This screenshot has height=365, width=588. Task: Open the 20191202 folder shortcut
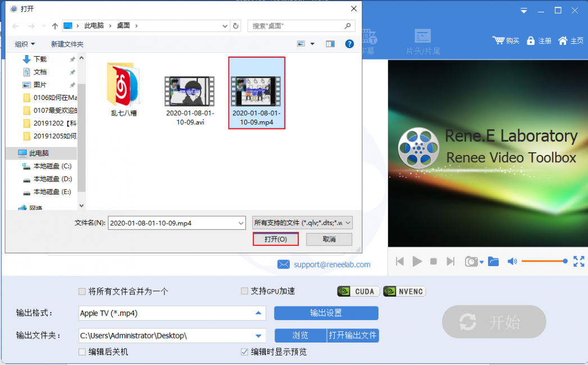[50, 123]
